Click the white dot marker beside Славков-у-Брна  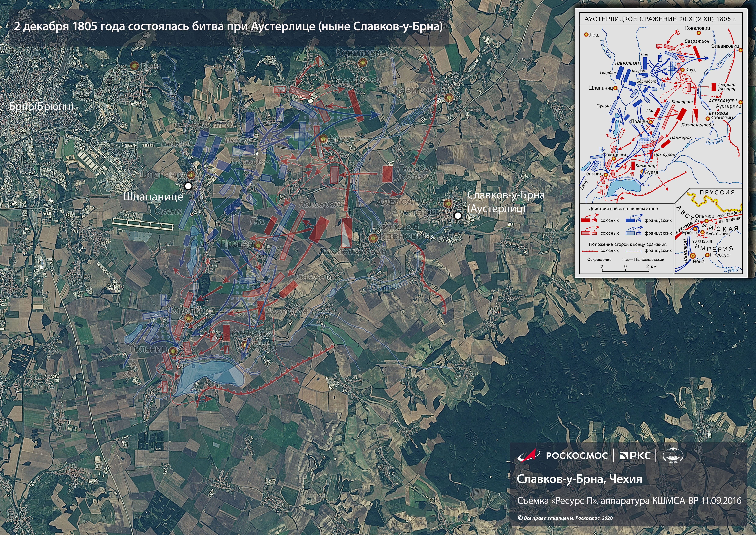click(458, 215)
